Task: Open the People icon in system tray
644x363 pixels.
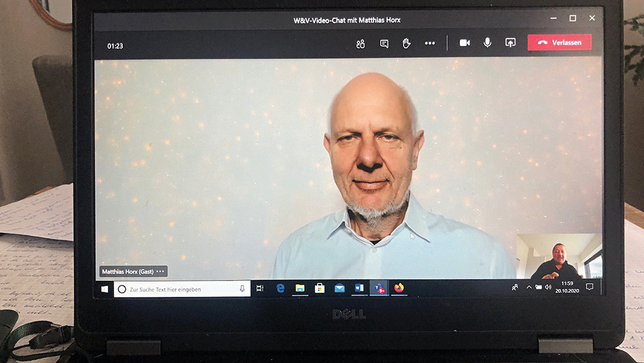Action: (515, 287)
